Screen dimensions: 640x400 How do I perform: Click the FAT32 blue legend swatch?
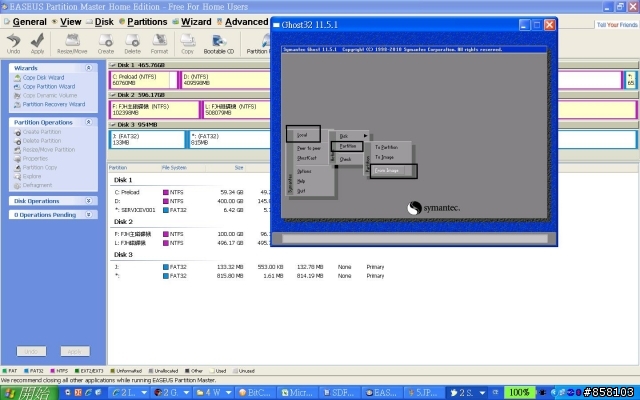[27, 371]
